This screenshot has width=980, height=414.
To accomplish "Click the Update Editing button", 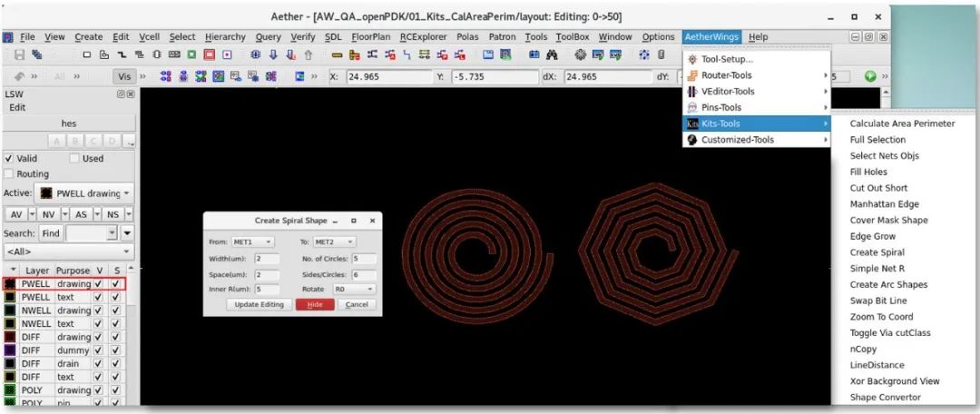I will click(259, 304).
